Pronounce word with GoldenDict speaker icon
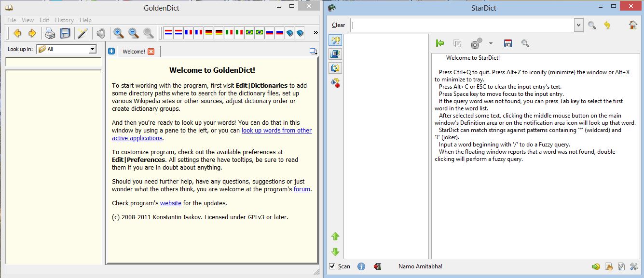This screenshot has width=644, height=278. click(x=100, y=33)
